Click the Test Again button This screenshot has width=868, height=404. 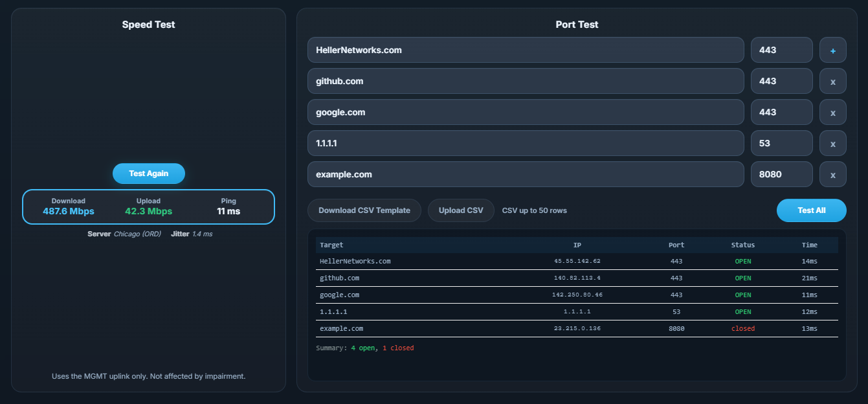149,174
